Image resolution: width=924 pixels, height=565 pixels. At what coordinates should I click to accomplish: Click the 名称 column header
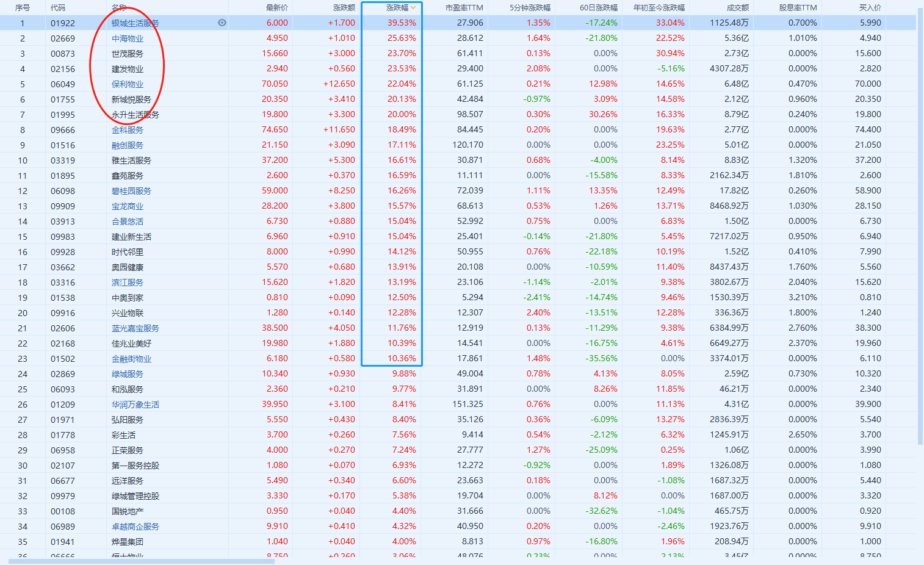119,8
